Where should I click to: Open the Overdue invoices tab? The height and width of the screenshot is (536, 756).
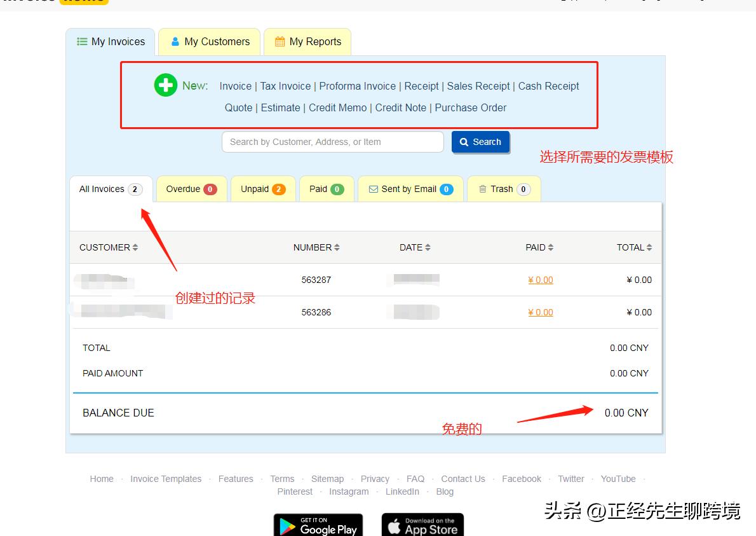pos(186,189)
